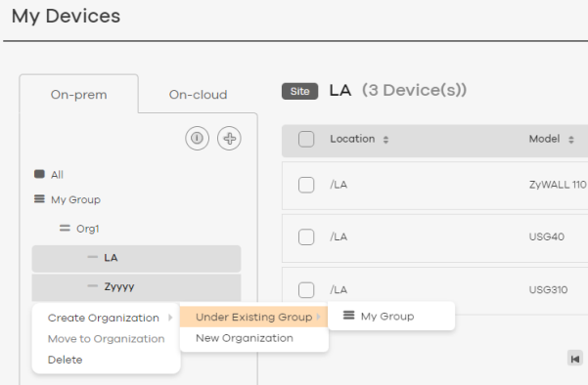Click the Location column sort arrows
The height and width of the screenshot is (385, 588).
385,140
